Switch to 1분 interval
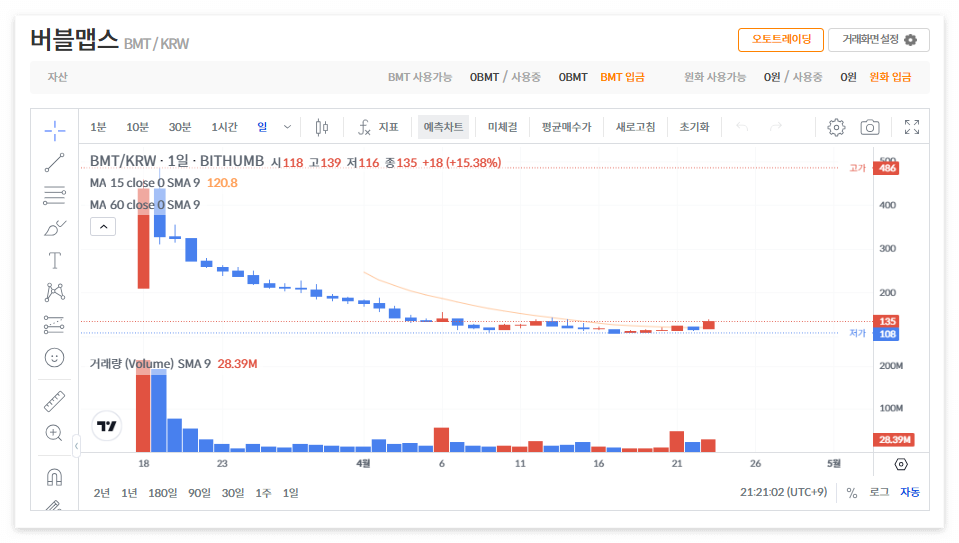Screen dimensions: 959x543 (98, 127)
